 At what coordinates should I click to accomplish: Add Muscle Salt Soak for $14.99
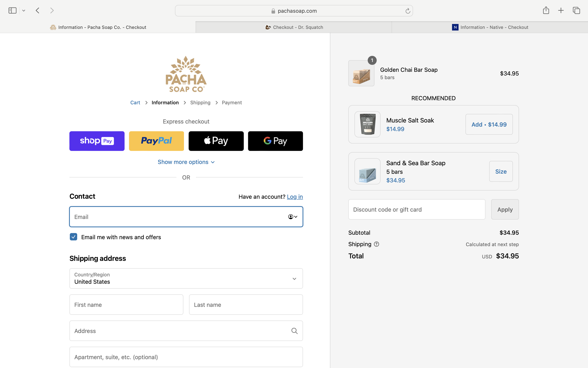tap(489, 124)
